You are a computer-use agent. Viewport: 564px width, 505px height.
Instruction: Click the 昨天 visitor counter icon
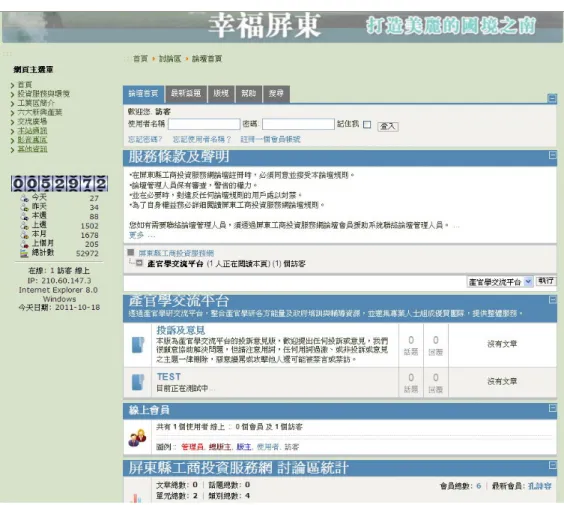coord(24,207)
